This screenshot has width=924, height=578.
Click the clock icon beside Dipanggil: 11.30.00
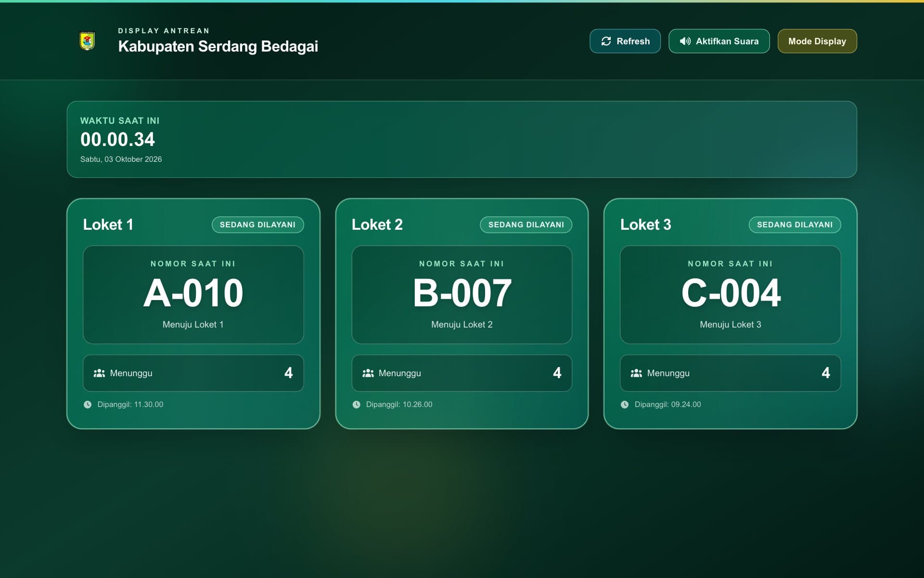click(x=88, y=405)
